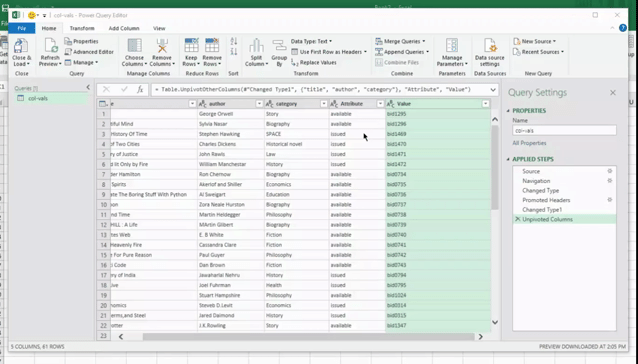The width and height of the screenshot is (638, 364).
Task: Click the Remove Rows icon
Action: (212, 46)
